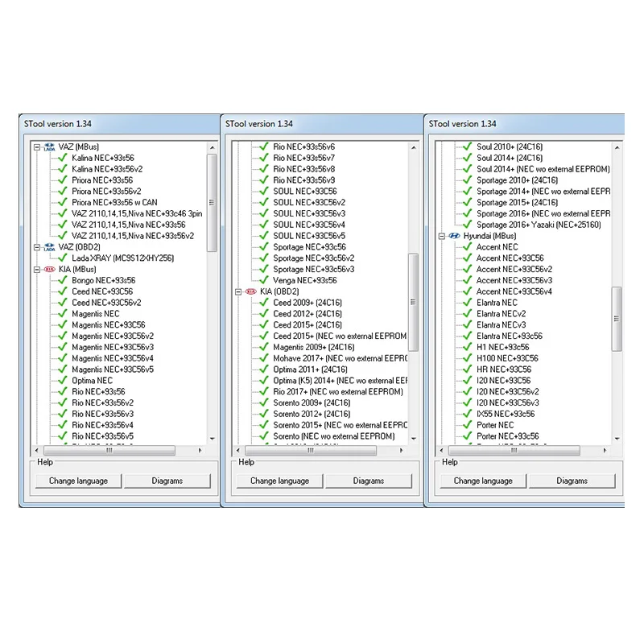Select the Magentis NEC+93C56v4 entry

(x=113, y=358)
